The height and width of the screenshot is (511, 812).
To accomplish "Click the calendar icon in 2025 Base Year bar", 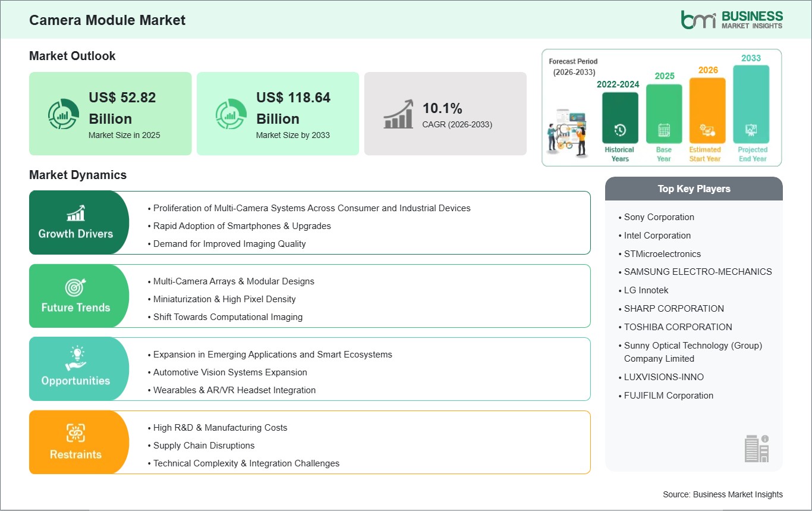I will tap(663, 130).
